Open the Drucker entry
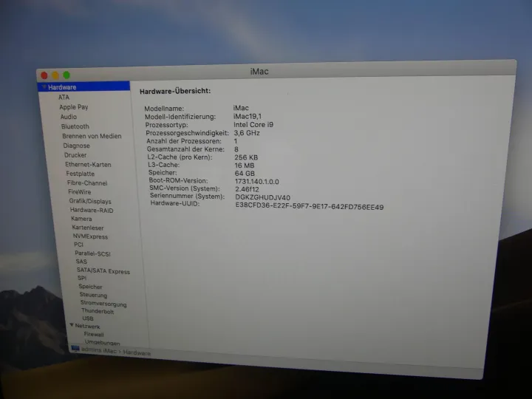Screen dimensions: 532x399 [x=75, y=155]
